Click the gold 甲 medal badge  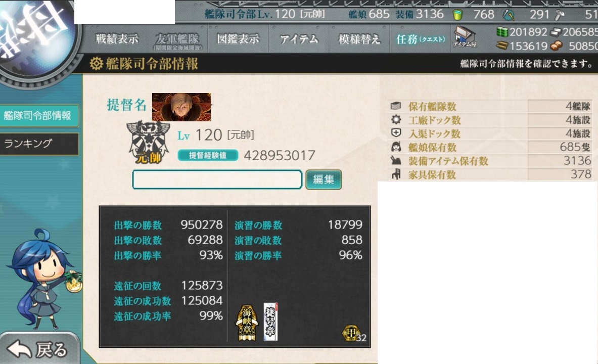tap(350, 334)
